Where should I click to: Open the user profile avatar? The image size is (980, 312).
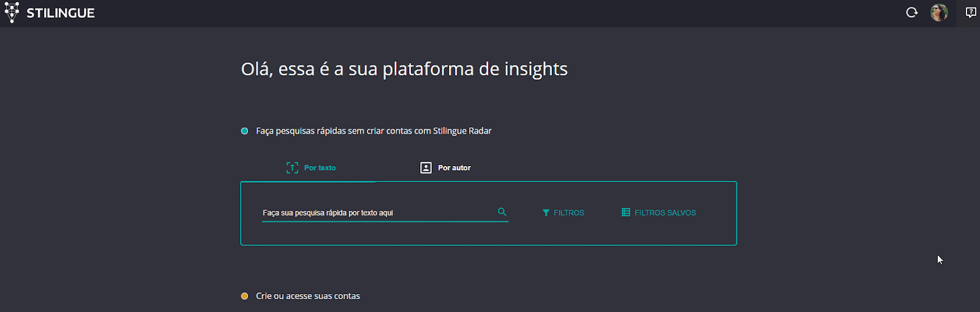[x=939, y=12]
